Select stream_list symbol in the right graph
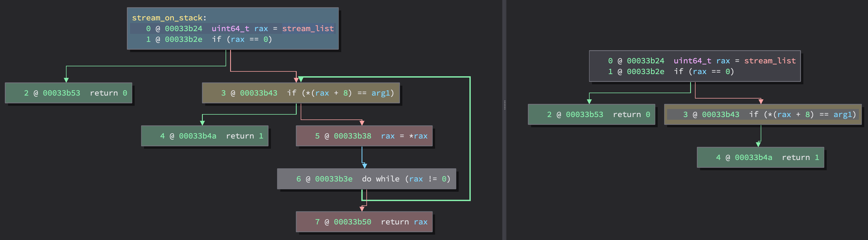The height and width of the screenshot is (240, 868). 770,61
